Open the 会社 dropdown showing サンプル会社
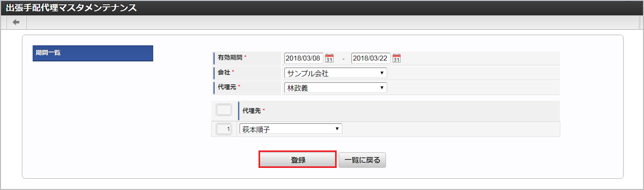This screenshot has width=644, height=190. point(336,73)
